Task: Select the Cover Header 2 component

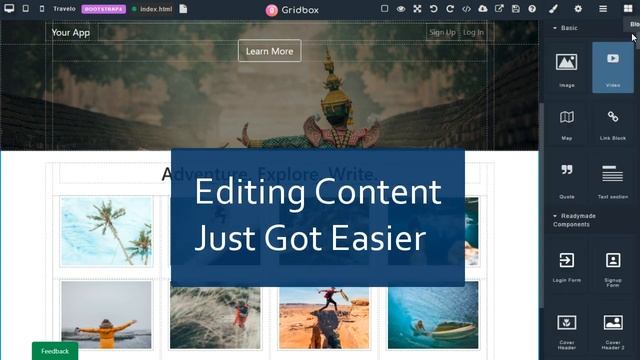Action: [613, 329]
